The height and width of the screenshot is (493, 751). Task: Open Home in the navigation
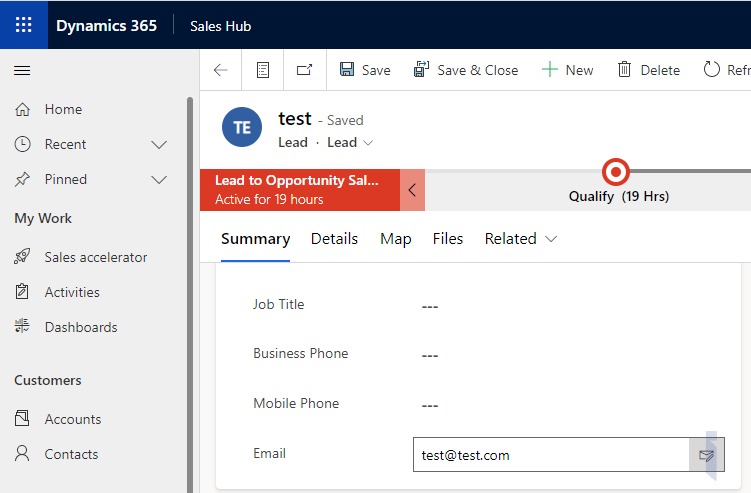pos(63,109)
